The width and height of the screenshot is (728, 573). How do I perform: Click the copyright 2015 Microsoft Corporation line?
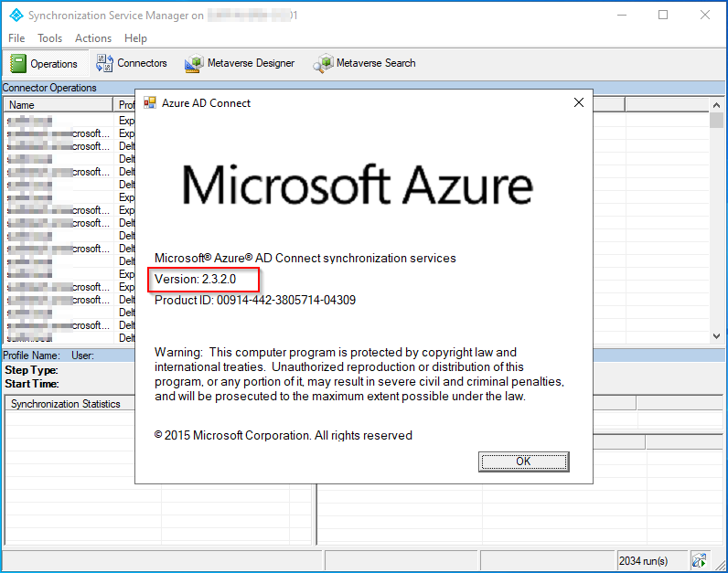tap(284, 435)
